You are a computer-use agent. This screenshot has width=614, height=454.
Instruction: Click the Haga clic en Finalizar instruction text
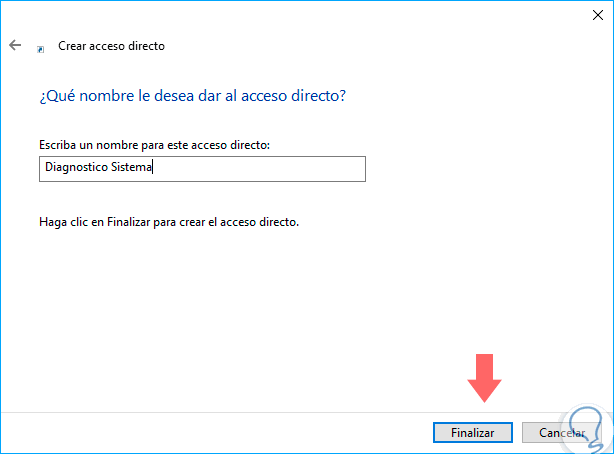click(166, 221)
